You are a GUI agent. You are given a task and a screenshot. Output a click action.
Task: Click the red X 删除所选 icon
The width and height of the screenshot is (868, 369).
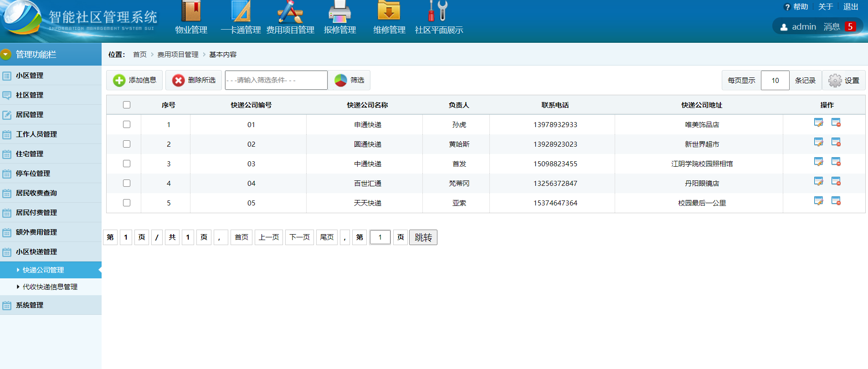coord(178,81)
